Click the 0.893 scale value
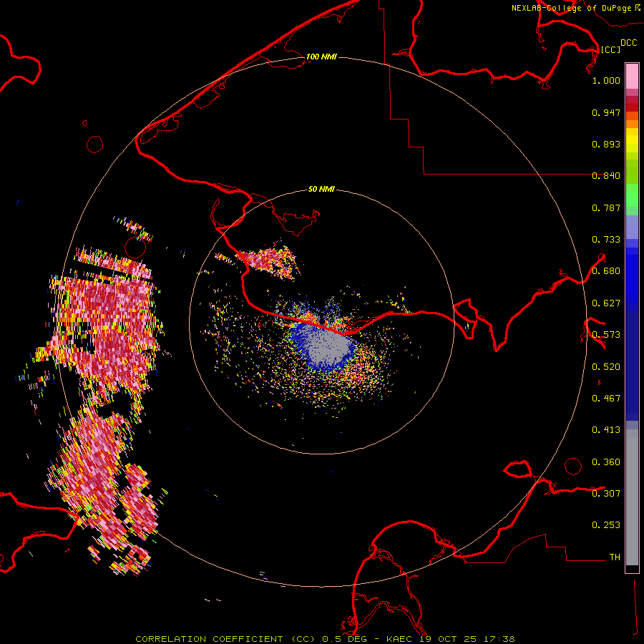This screenshot has width=644, height=644. [x=606, y=144]
